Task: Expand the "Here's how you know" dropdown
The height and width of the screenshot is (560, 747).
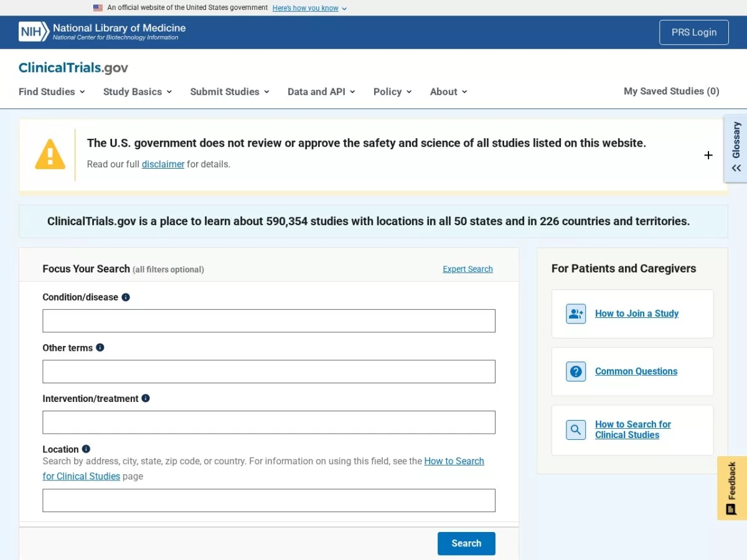Action: (309, 8)
